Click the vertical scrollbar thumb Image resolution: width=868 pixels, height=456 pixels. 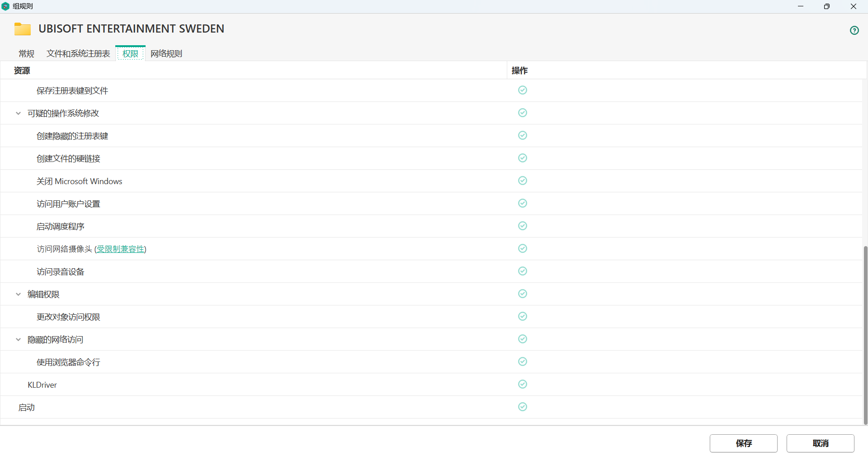pyautogui.click(x=865, y=335)
